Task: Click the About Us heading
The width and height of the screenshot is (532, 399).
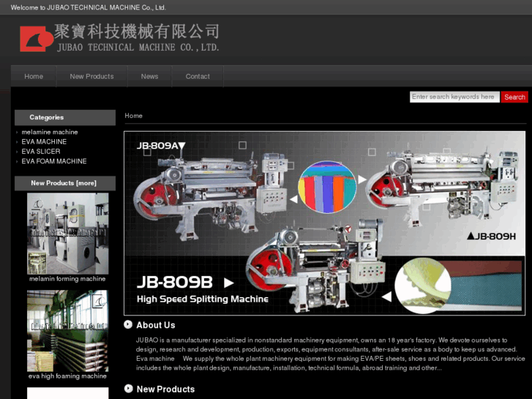Action: tap(156, 325)
